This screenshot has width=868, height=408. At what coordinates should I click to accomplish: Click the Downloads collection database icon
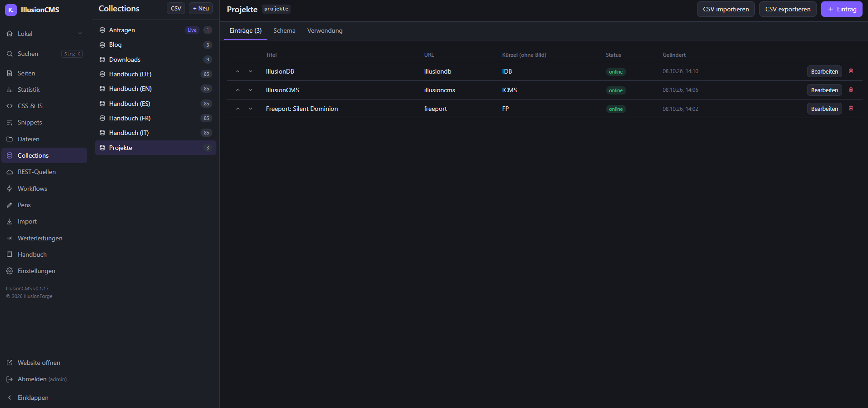click(102, 60)
